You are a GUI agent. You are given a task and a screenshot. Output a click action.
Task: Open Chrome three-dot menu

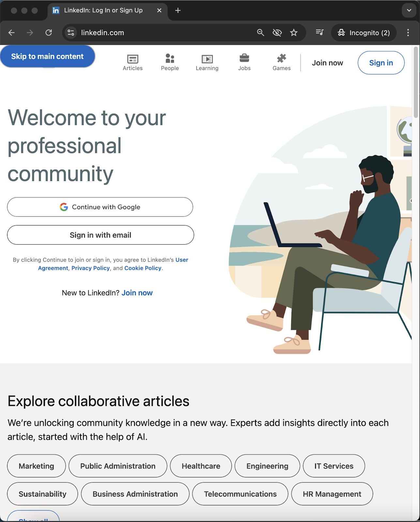408,33
